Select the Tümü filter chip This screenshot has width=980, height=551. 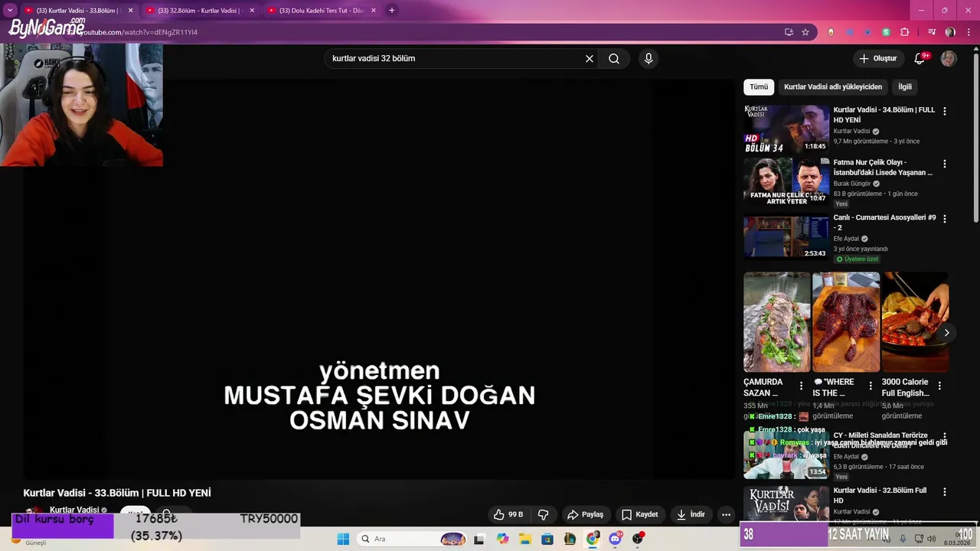(x=759, y=87)
